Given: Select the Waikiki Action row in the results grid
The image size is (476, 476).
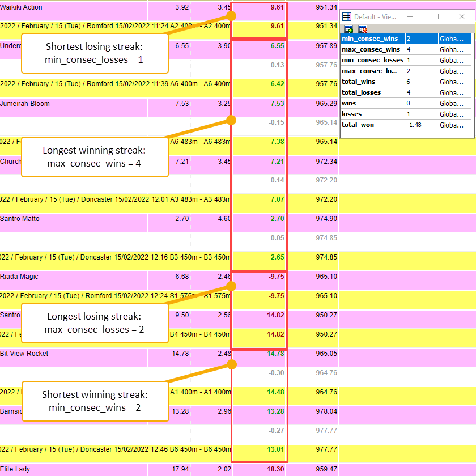Looking at the screenshot, I should (x=34, y=7).
